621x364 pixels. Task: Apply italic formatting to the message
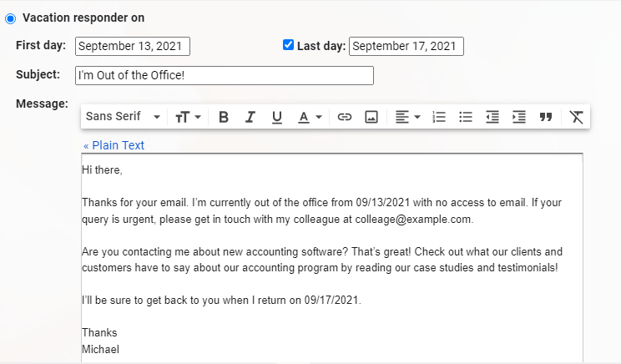click(250, 117)
